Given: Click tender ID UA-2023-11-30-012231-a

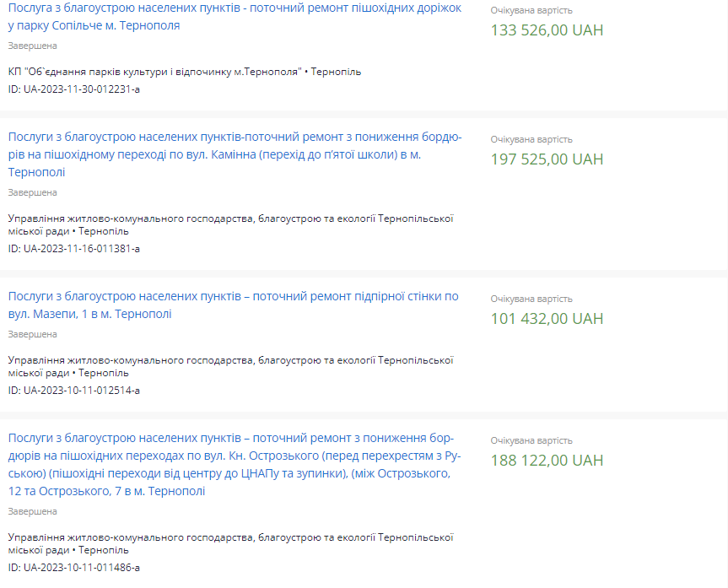Looking at the screenshot, I should tap(74, 89).
